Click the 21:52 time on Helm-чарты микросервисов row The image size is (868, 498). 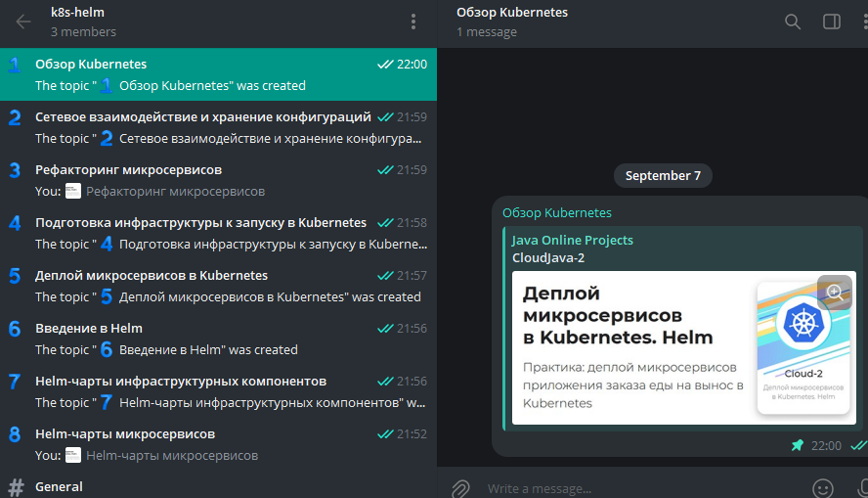tap(412, 433)
